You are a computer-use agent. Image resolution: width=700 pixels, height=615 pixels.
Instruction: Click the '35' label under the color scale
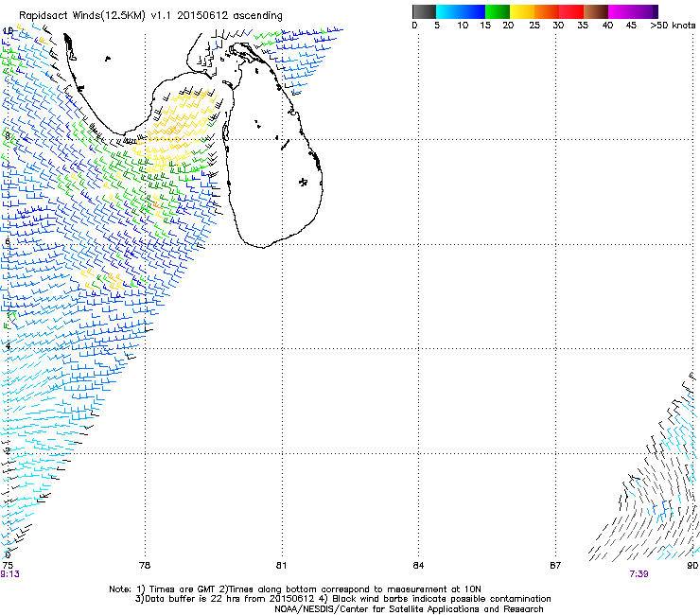pos(583,26)
